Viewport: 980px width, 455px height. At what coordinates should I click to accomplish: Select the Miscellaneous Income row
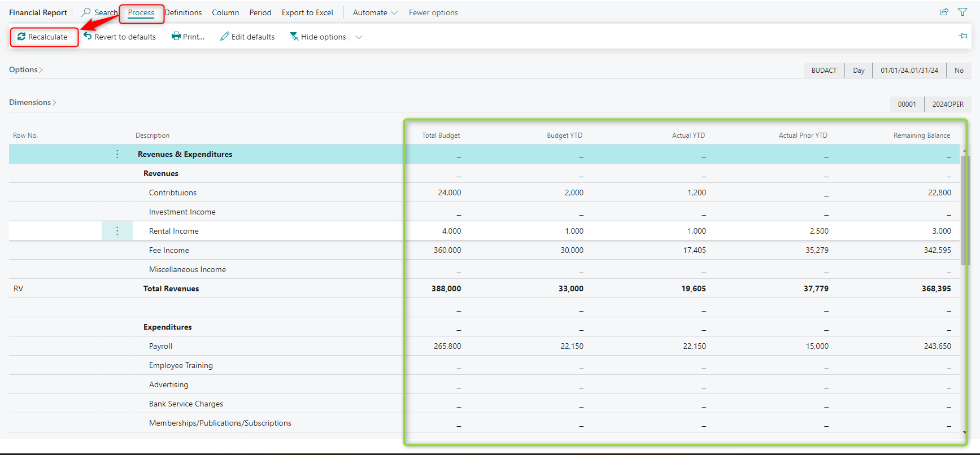(484, 269)
